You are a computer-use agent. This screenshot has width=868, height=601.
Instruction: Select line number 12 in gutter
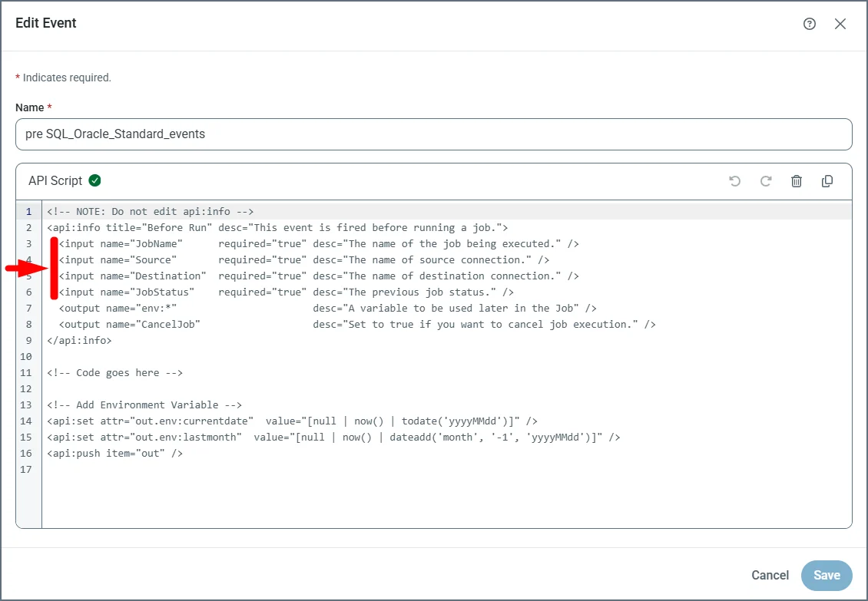[x=26, y=388]
